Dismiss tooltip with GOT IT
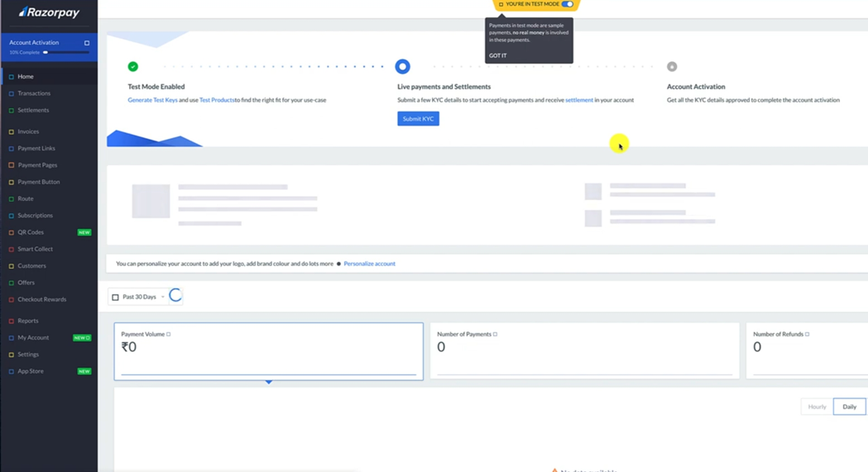868x472 pixels. (497, 55)
